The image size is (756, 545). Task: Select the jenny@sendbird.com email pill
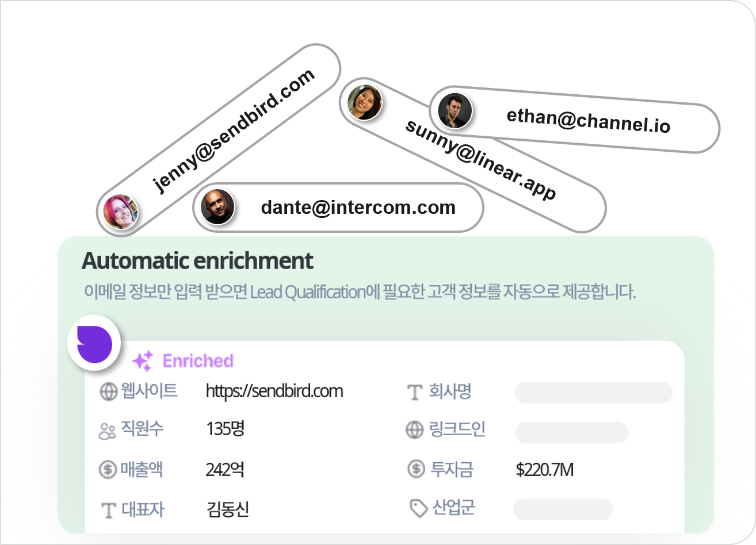[233, 131]
